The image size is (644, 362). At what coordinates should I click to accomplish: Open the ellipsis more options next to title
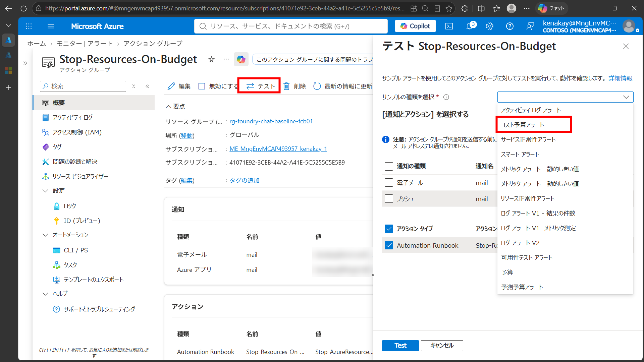[226, 59]
